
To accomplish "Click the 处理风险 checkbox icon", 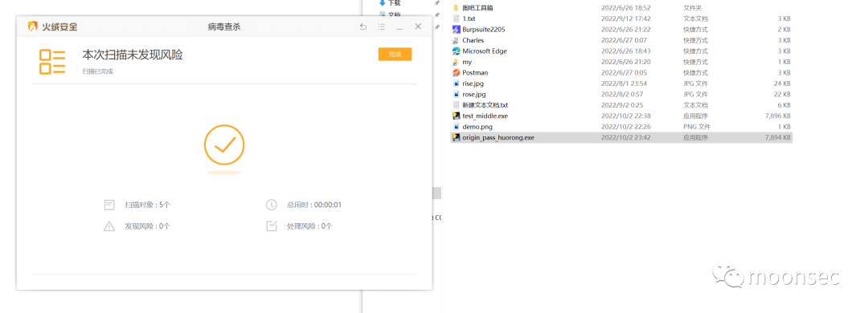I will (x=272, y=226).
